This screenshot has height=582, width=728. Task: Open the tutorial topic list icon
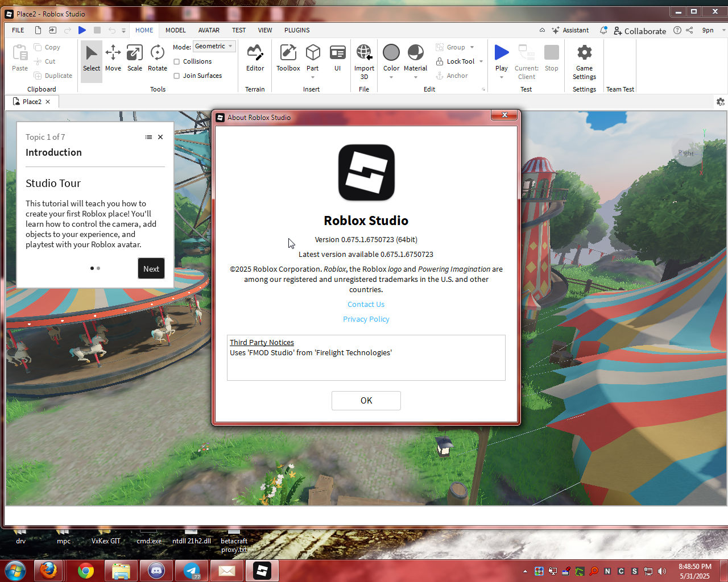(x=148, y=137)
